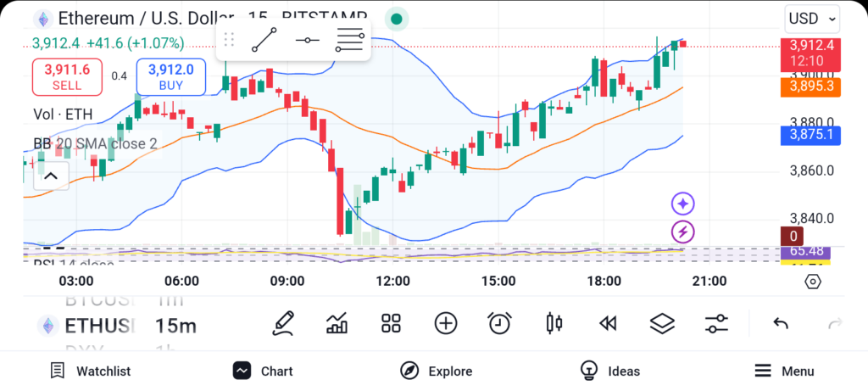The width and height of the screenshot is (868, 391).
Task: Open the indicators chart icon
Action: (x=337, y=323)
